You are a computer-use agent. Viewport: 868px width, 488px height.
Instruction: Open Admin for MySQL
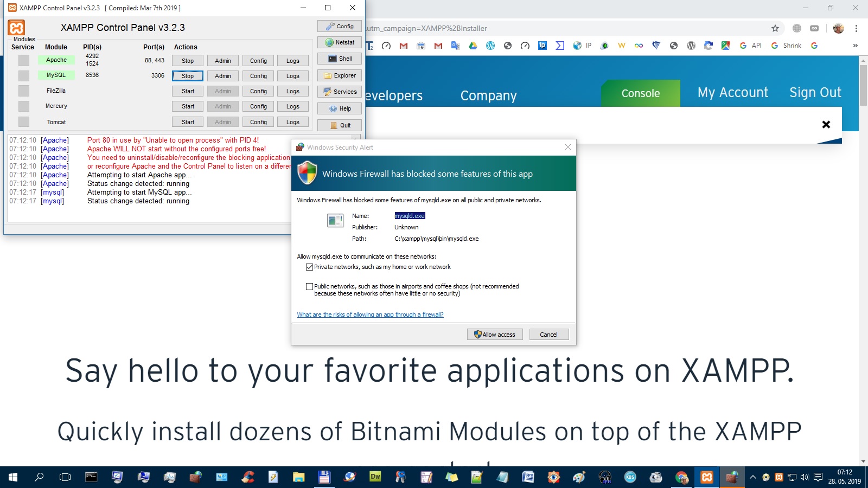[x=223, y=76]
